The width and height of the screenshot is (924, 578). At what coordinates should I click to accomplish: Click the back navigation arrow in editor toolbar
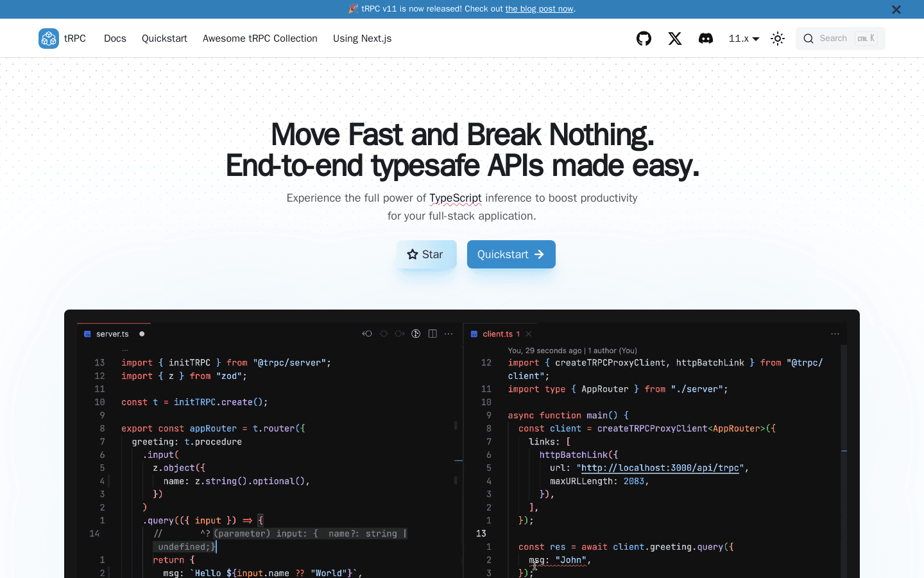point(367,333)
